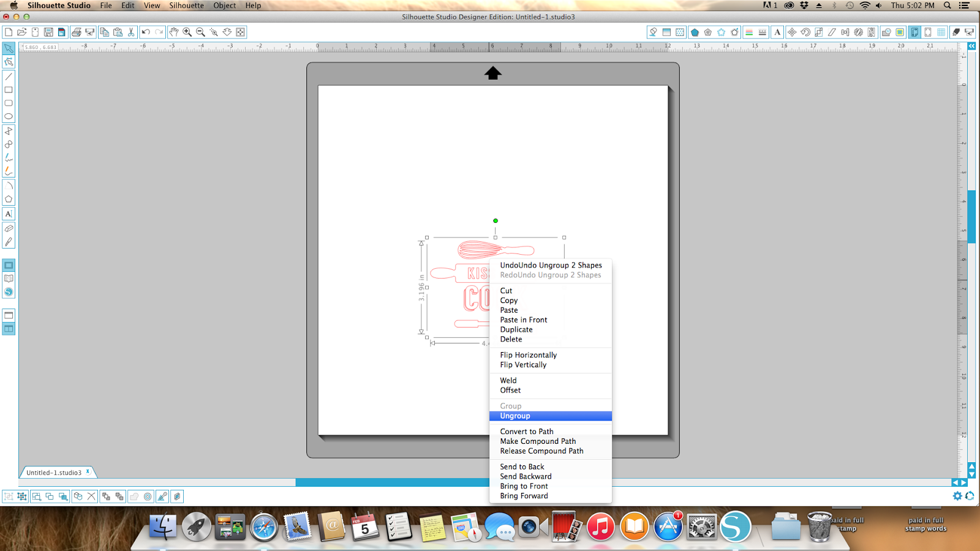Save the document with the floppy disk icon

click(x=48, y=32)
